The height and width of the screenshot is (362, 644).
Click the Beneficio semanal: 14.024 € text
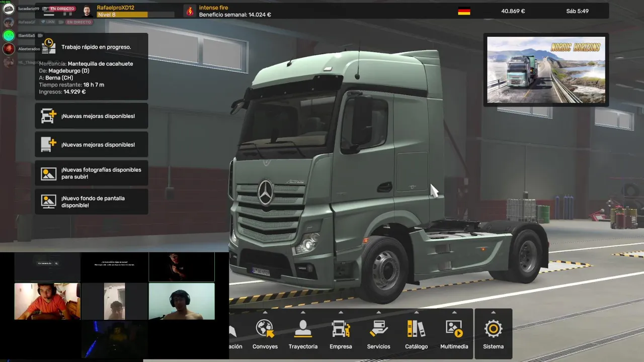235,15
